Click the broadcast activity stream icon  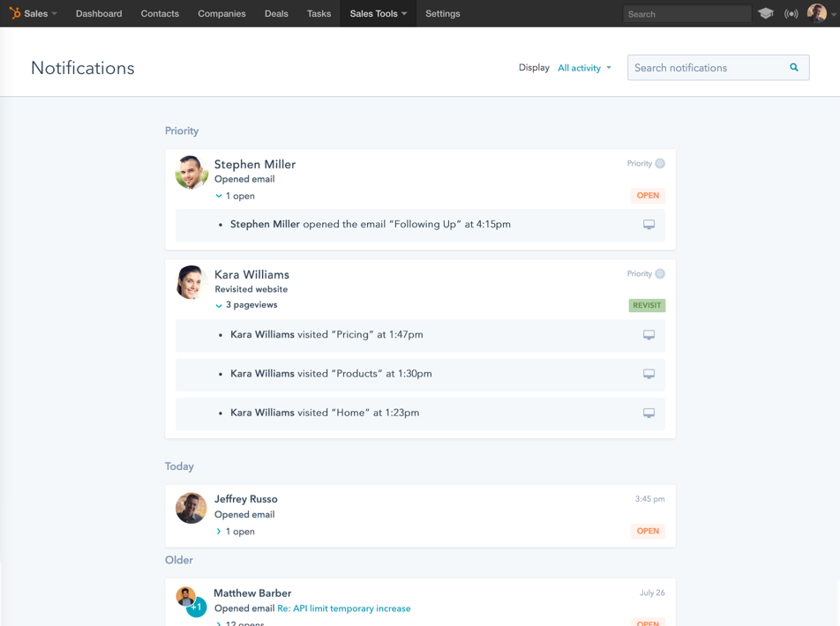coord(791,14)
